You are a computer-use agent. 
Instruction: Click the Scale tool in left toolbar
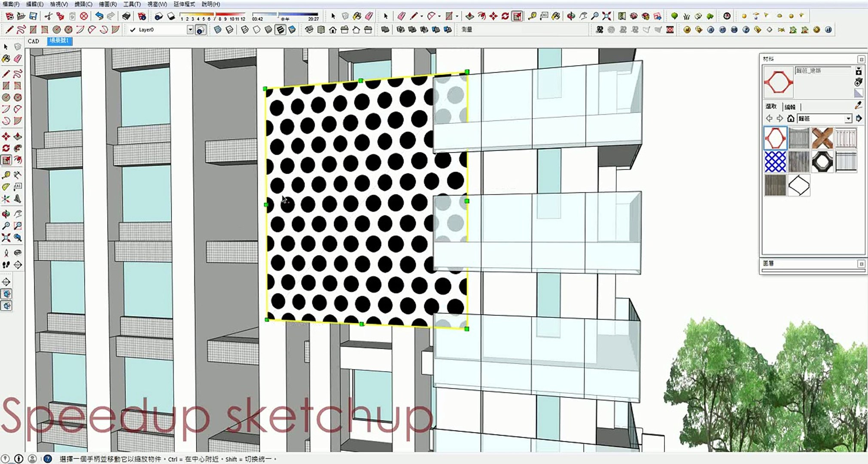[6, 160]
